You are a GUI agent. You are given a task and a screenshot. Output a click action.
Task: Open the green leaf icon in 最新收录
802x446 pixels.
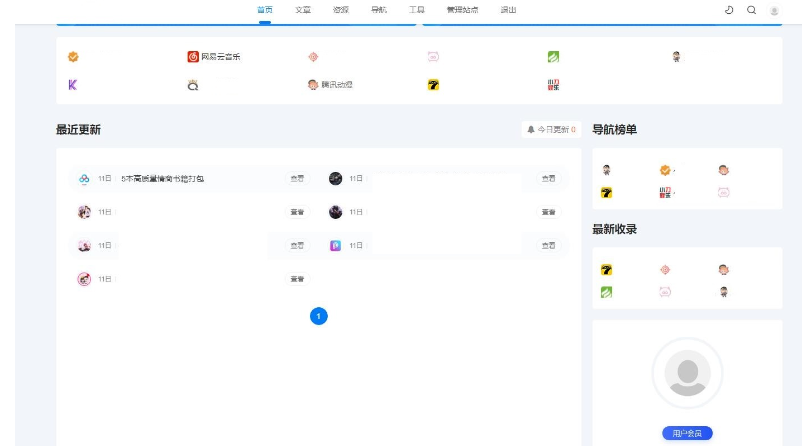tap(607, 292)
